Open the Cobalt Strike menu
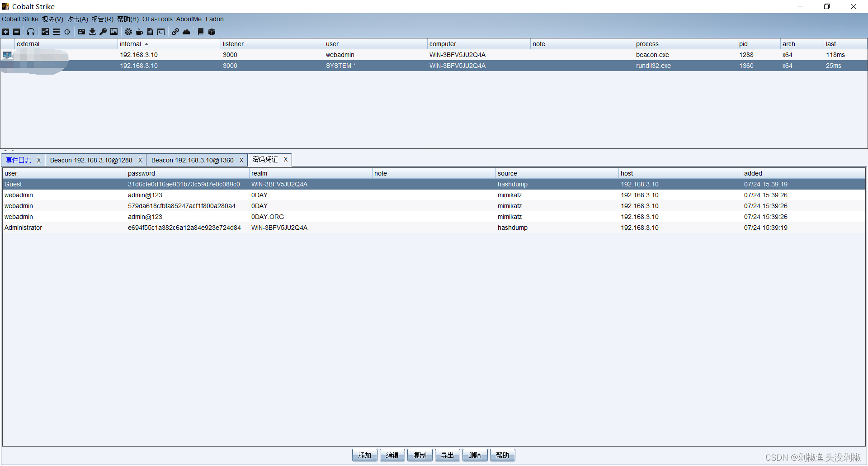Screen dimensions: 868x466 coord(20,19)
